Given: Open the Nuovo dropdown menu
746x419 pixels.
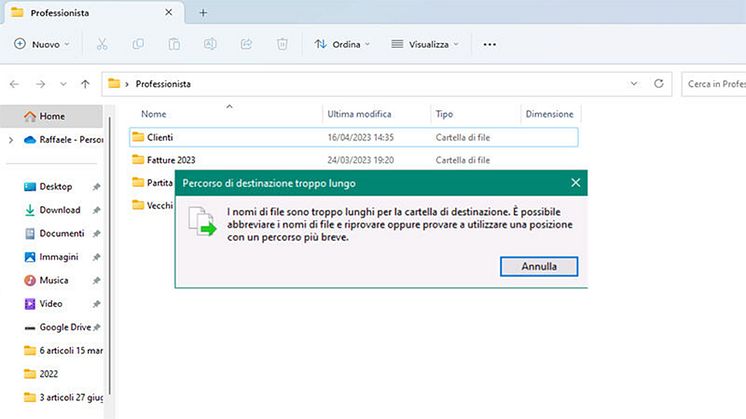Looking at the screenshot, I should pyautogui.click(x=42, y=44).
